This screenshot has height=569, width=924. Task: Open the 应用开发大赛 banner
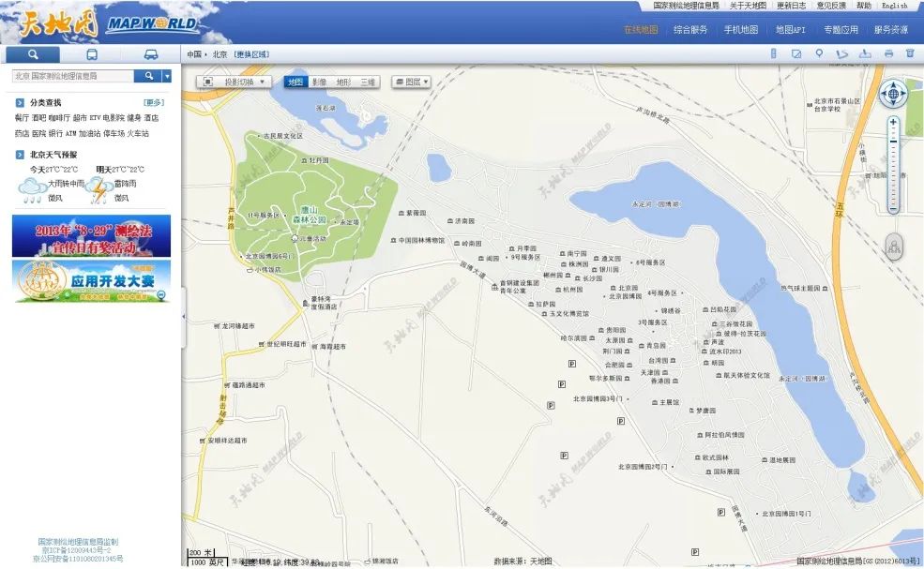pos(91,281)
